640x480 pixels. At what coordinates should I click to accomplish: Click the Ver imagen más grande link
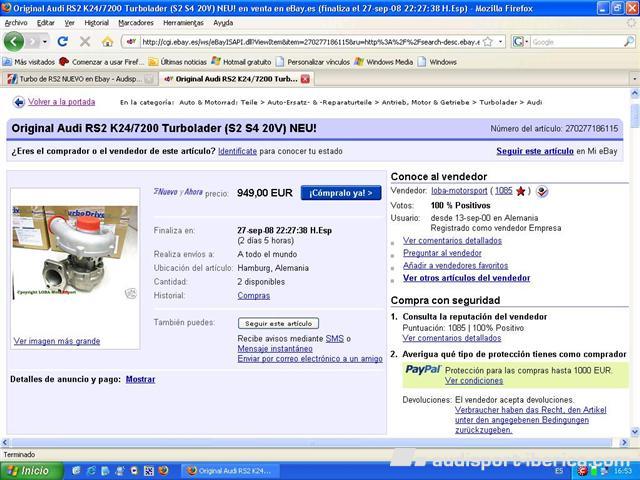tap(57, 341)
